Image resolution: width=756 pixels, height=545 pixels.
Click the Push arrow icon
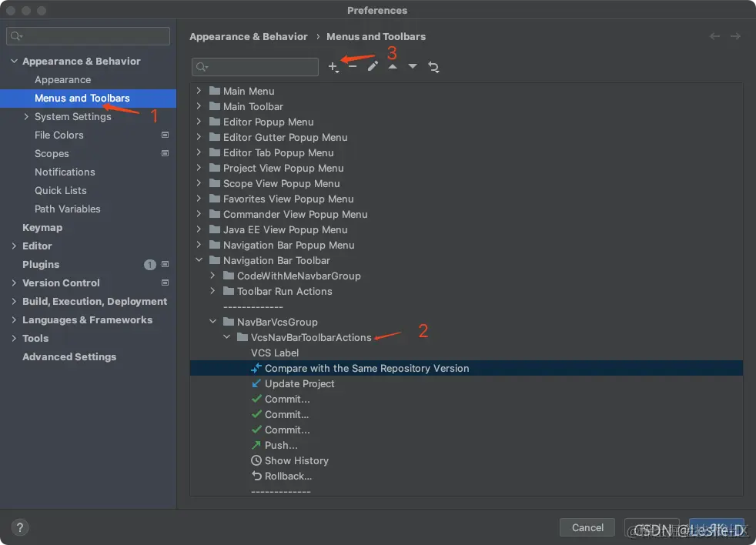(256, 445)
